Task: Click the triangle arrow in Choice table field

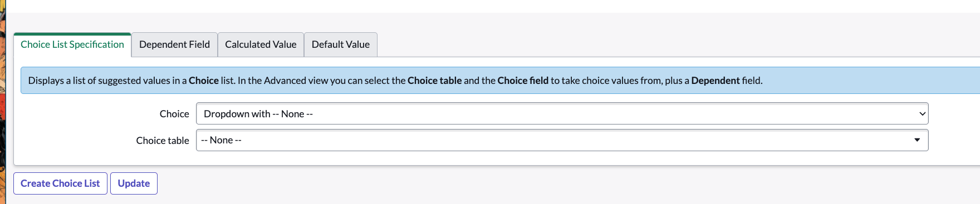Action: 917,140
